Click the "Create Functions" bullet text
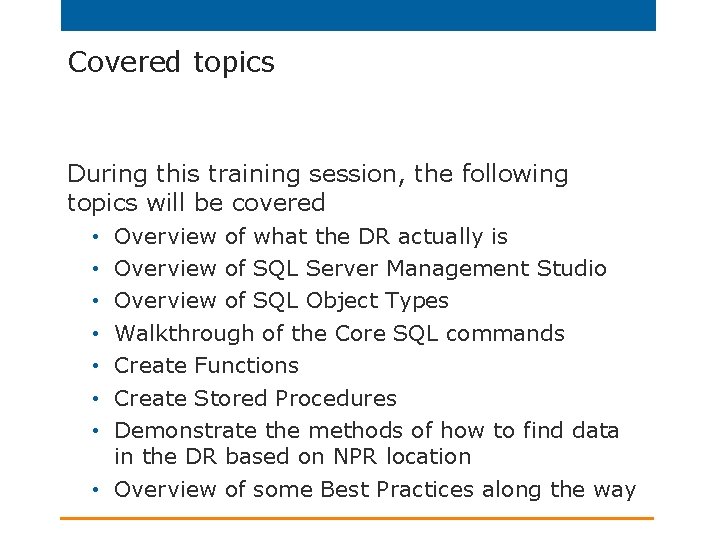720x540 pixels. tap(206, 366)
